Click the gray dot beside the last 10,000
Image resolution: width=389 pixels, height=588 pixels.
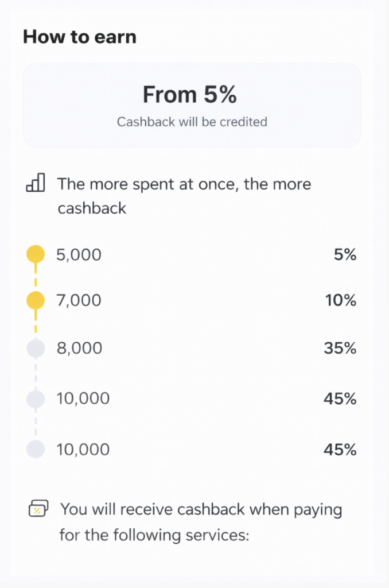click(x=36, y=449)
